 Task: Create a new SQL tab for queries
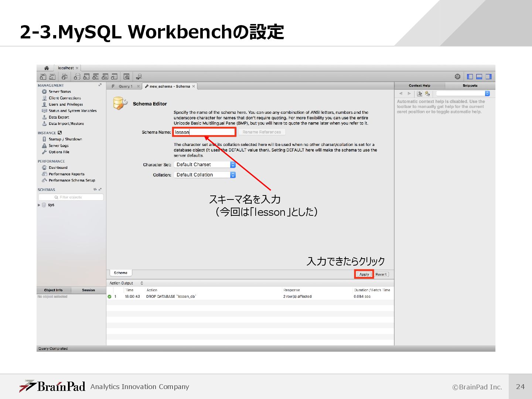pos(43,76)
